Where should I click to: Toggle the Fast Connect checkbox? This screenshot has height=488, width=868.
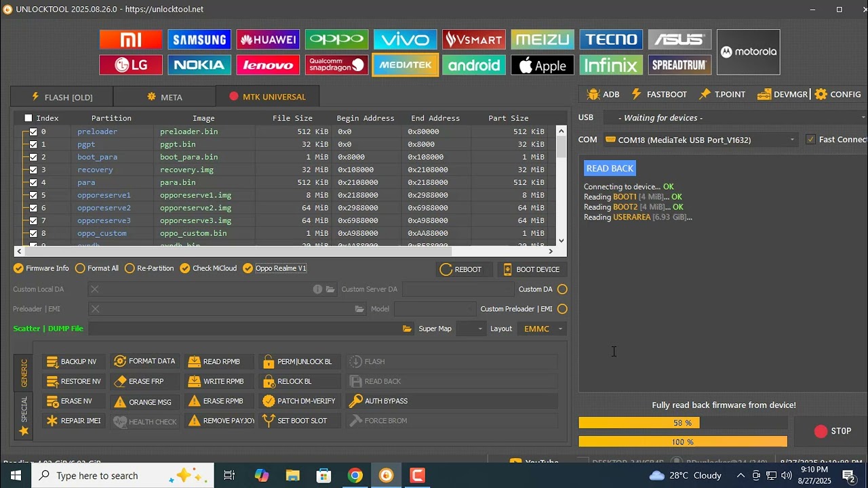[810, 140]
